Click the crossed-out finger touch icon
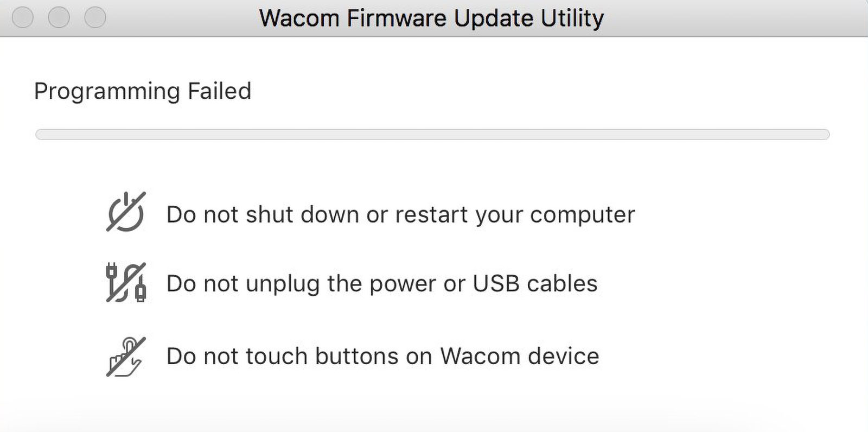The height and width of the screenshot is (432, 868). pos(126,357)
